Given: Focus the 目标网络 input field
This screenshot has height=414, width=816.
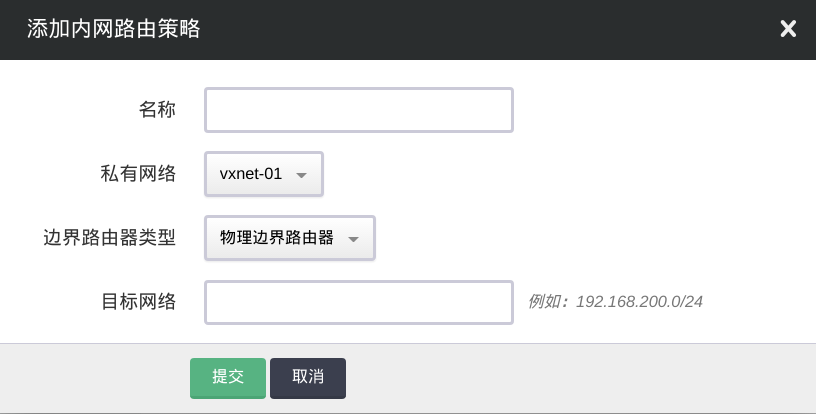Looking at the screenshot, I should 358,302.
